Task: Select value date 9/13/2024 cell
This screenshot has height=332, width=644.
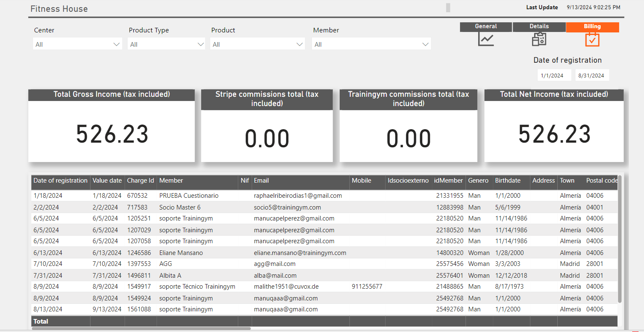Action: click(107, 309)
